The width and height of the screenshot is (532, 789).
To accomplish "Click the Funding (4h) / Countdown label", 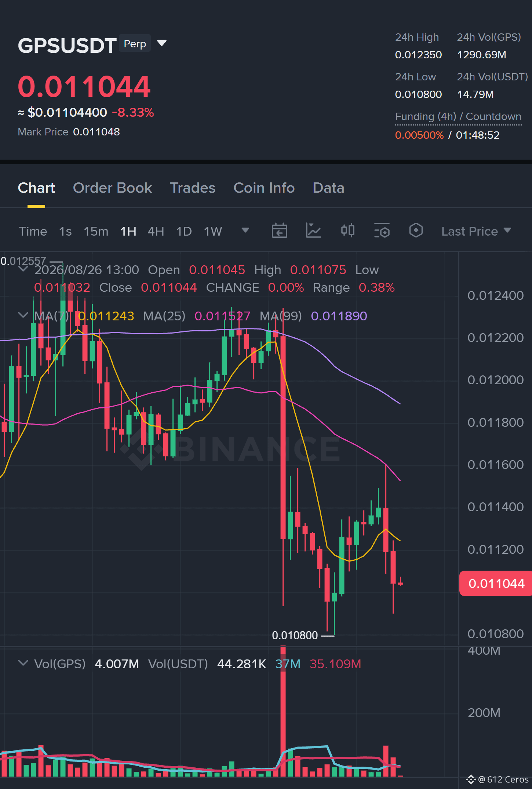I will tap(458, 117).
